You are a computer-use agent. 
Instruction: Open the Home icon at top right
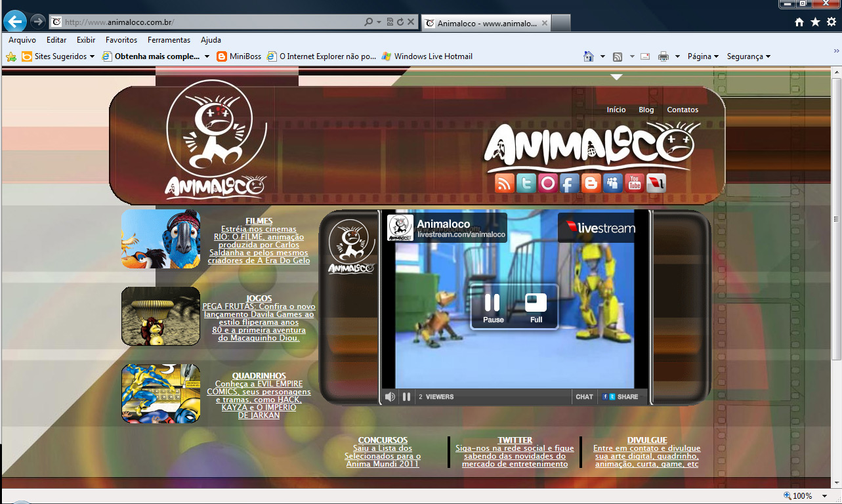(799, 22)
